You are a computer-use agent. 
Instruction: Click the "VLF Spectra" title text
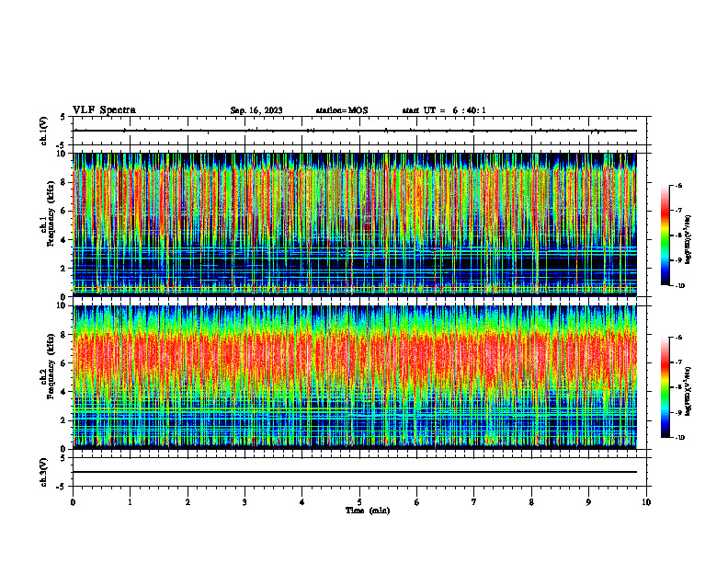[104, 110]
